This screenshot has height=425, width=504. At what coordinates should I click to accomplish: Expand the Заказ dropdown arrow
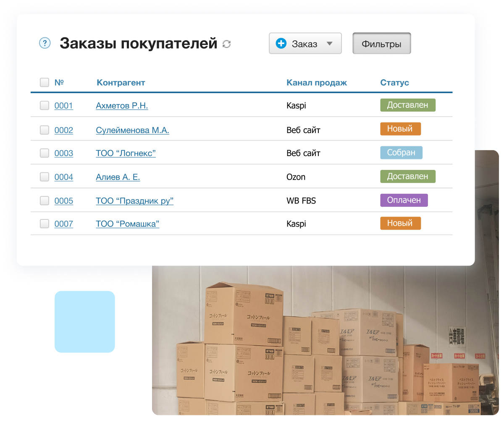[330, 44]
